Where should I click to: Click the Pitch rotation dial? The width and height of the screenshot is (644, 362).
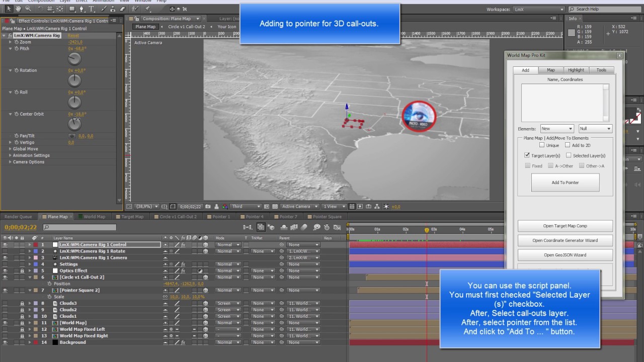(x=74, y=59)
